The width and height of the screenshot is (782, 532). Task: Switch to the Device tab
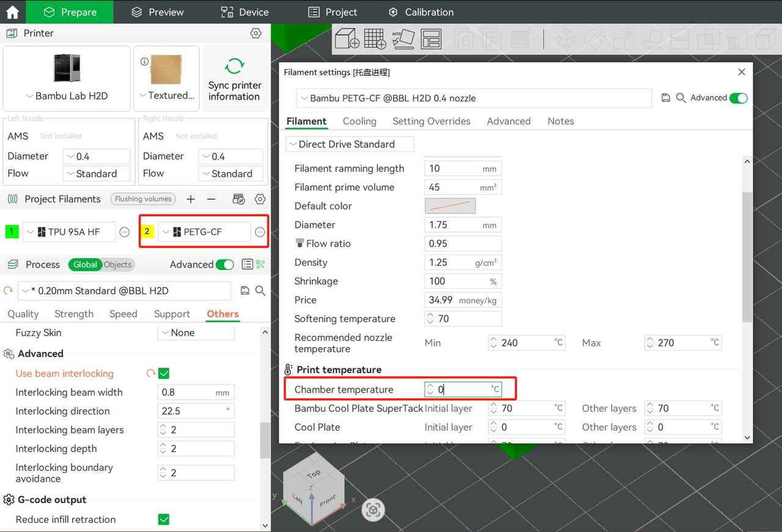tap(244, 12)
